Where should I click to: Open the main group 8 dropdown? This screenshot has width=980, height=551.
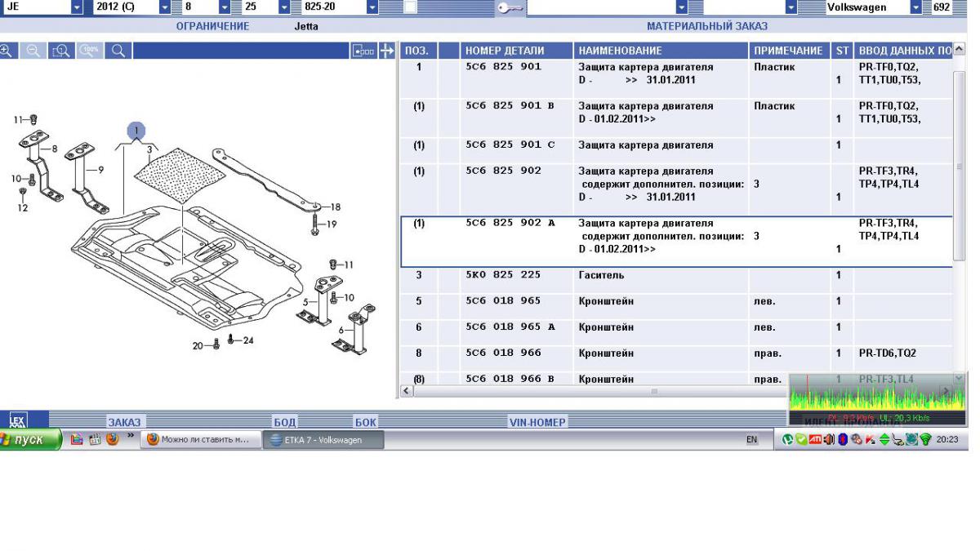coord(224,7)
